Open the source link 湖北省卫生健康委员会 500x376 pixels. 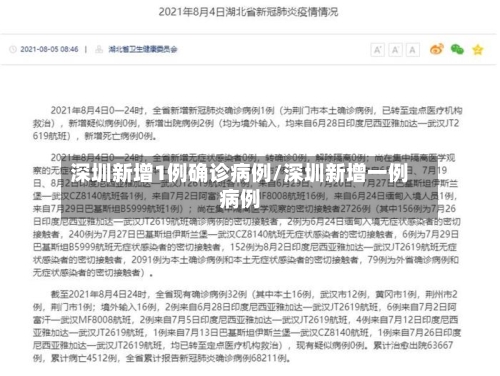click(x=143, y=49)
